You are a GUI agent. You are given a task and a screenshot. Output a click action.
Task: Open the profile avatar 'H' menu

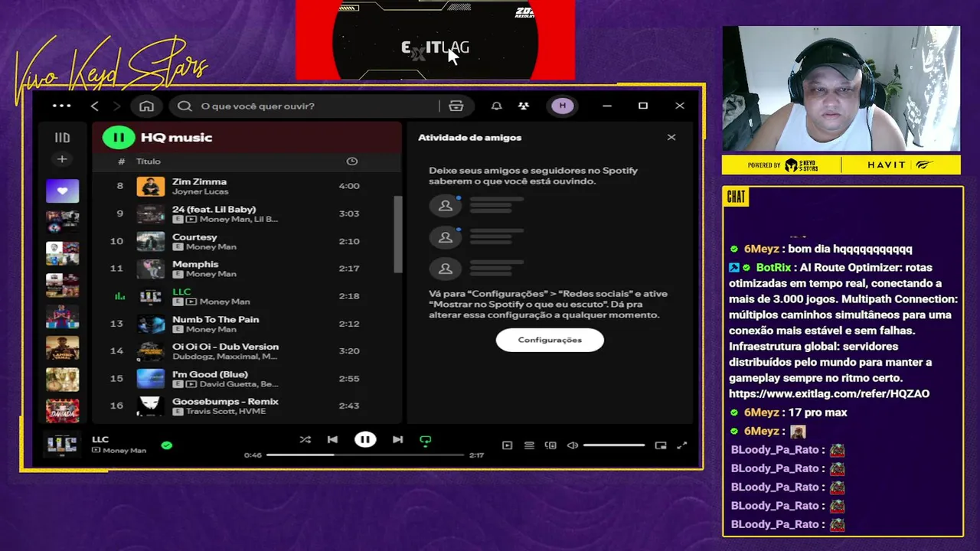(x=563, y=106)
